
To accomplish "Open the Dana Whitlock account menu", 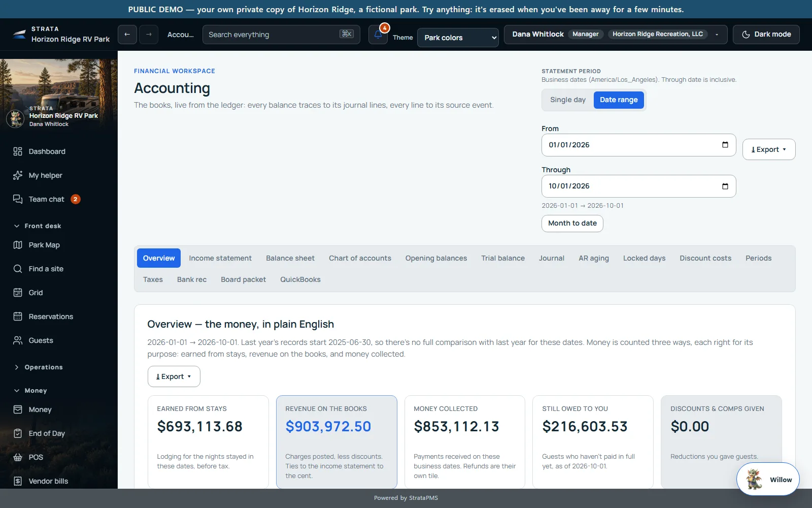I will click(616, 35).
